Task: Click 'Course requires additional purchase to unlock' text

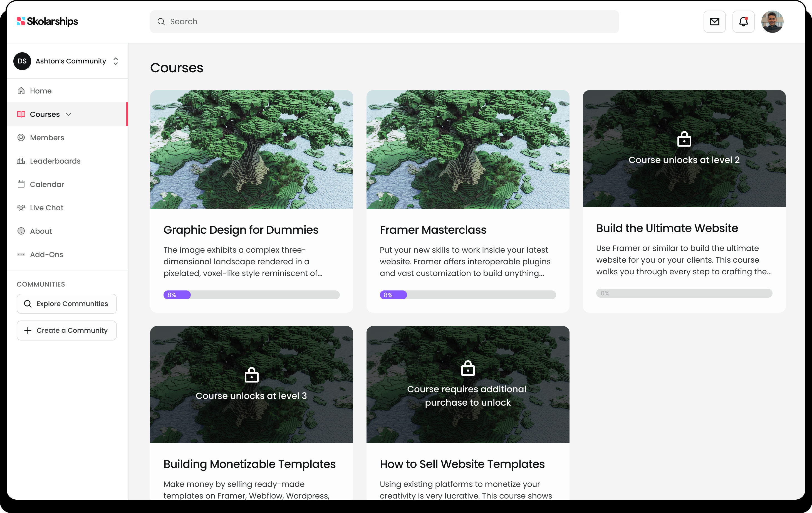Action: (467, 396)
